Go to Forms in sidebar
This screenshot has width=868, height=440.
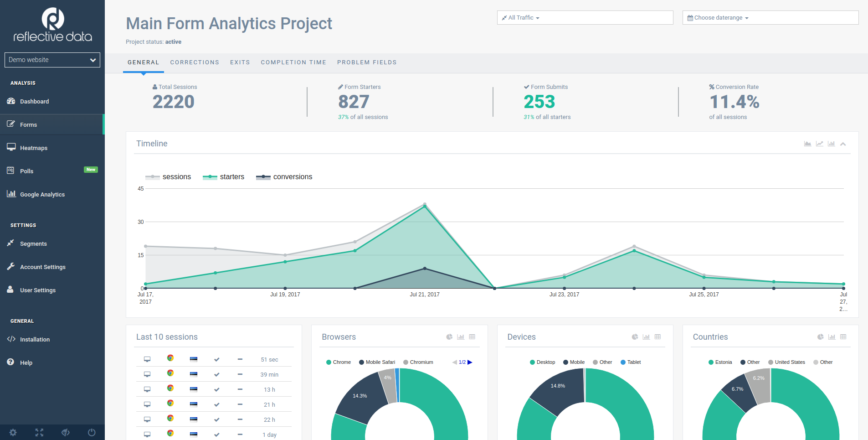coord(52,124)
